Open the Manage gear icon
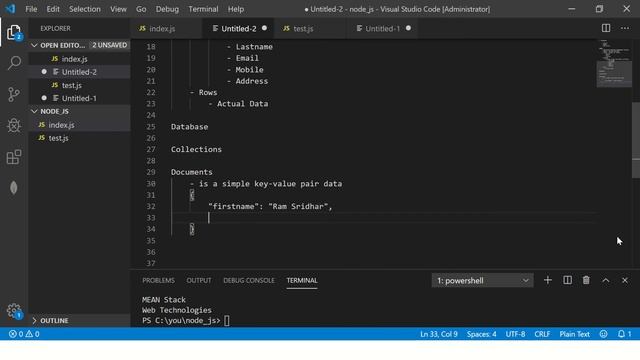 [14, 311]
